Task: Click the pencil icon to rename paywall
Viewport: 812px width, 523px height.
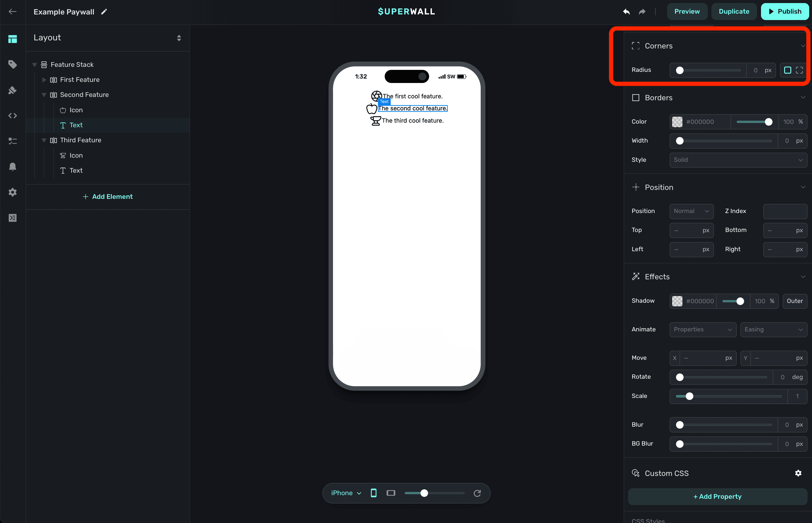Action: point(104,12)
